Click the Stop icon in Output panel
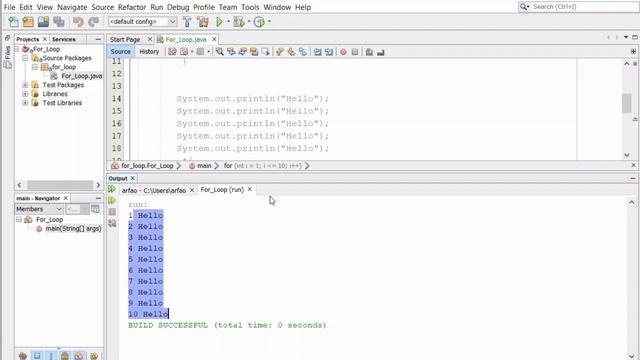 [112, 212]
